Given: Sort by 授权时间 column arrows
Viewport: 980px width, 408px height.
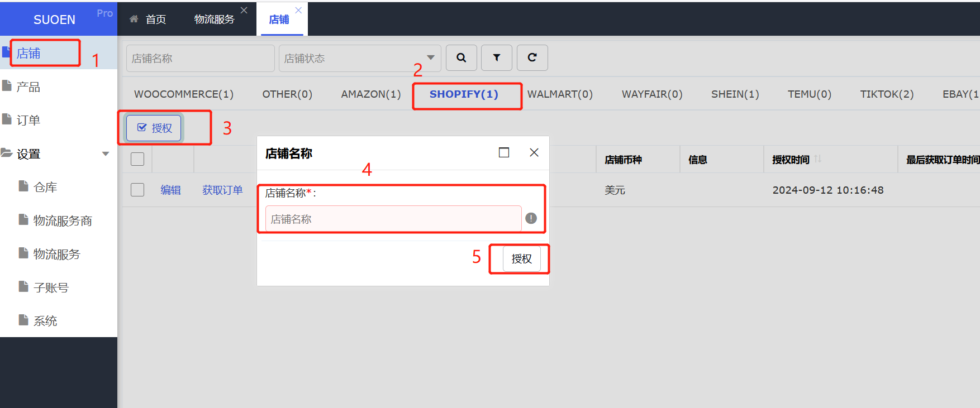Looking at the screenshot, I should [x=818, y=159].
